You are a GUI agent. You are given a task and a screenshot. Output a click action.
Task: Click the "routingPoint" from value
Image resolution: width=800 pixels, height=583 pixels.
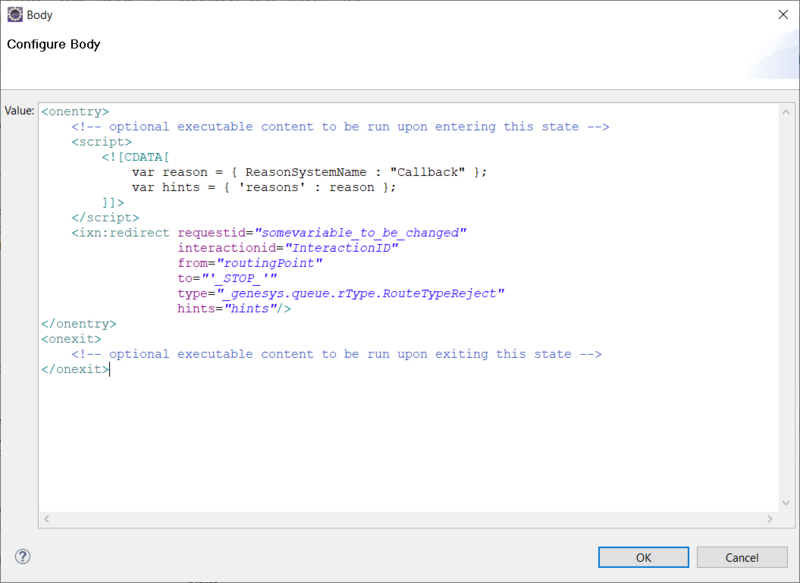coord(269,263)
